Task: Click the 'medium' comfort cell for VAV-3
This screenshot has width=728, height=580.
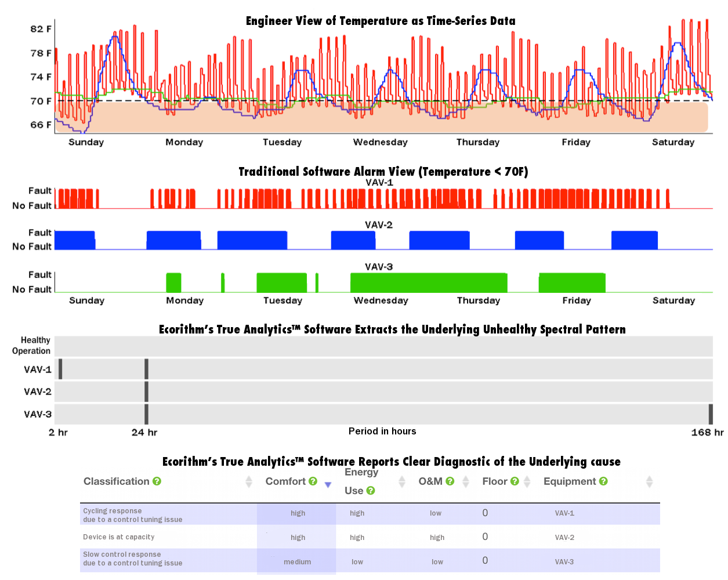Action: [298, 562]
